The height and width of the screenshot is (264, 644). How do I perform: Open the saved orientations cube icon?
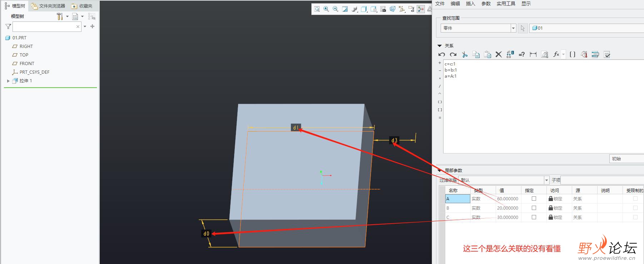(x=364, y=9)
